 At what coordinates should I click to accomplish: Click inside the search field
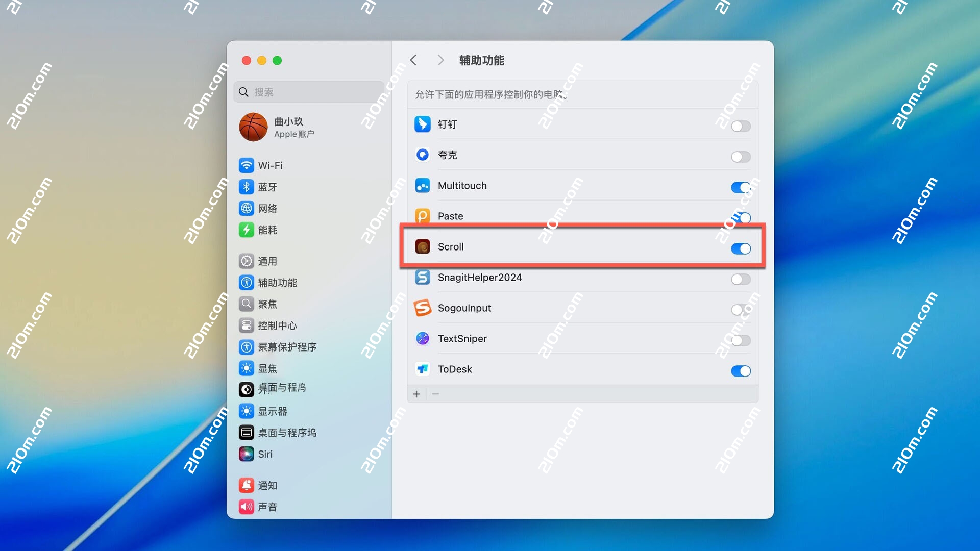[x=308, y=92]
